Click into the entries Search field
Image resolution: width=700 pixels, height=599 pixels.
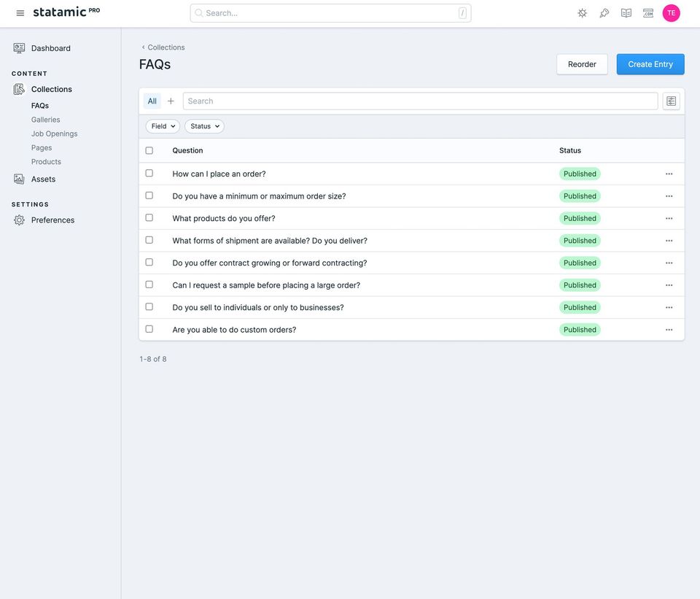[419, 101]
